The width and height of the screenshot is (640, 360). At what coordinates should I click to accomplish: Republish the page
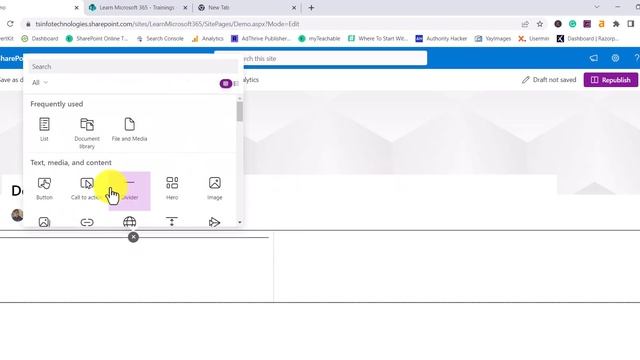click(x=611, y=80)
